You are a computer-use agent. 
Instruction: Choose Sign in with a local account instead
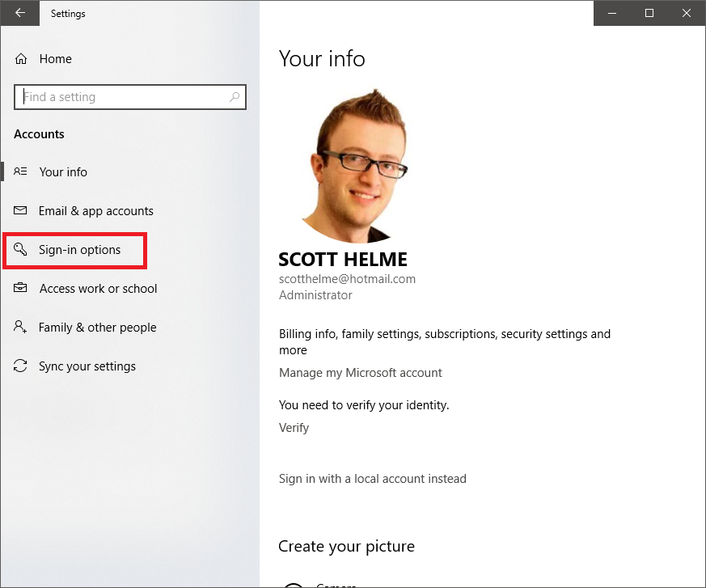372,479
